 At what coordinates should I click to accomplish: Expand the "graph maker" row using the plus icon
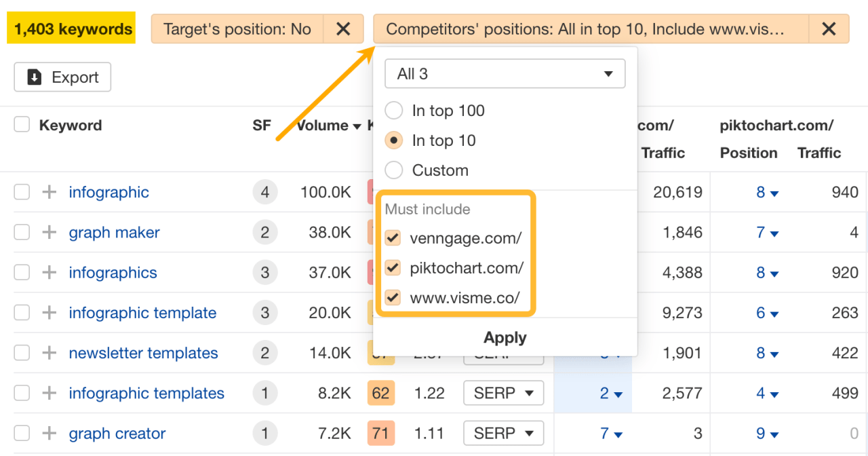tap(47, 232)
